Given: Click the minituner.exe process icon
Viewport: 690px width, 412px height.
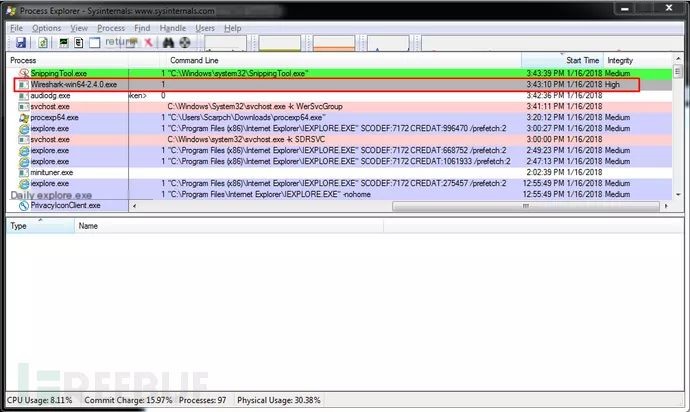Looking at the screenshot, I should pos(24,173).
